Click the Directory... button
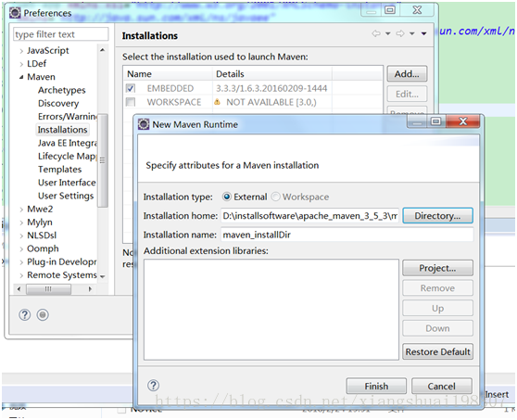 point(437,216)
